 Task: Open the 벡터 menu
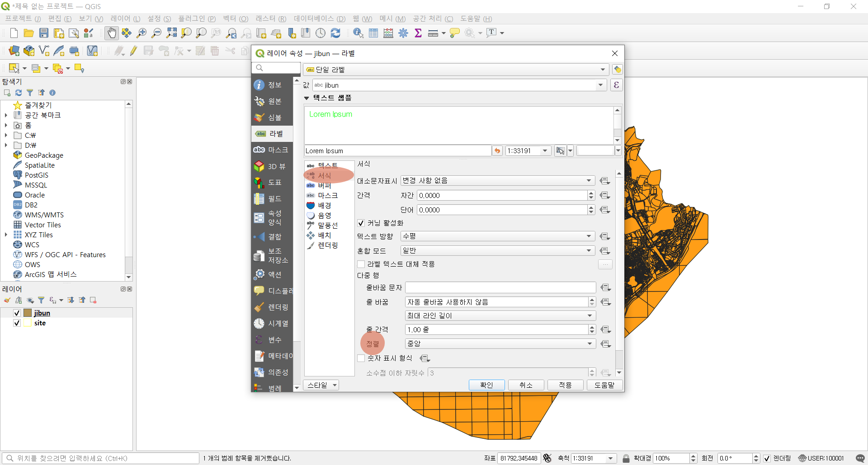(x=236, y=19)
